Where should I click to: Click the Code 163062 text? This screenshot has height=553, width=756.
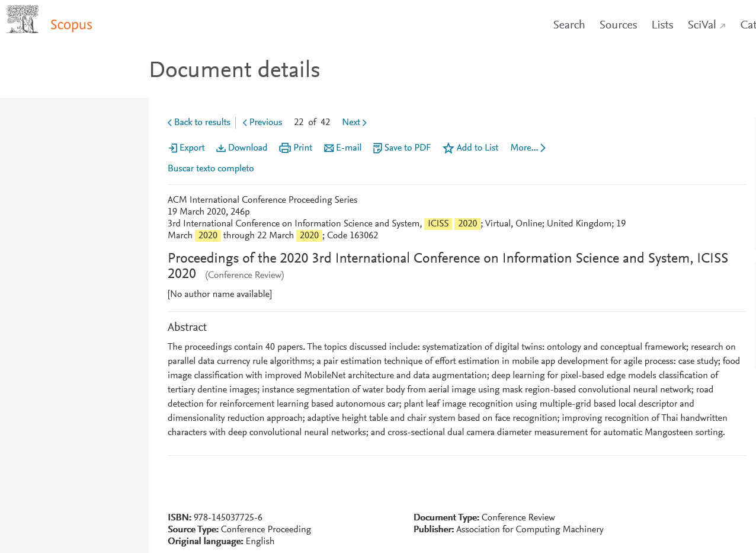coord(353,236)
